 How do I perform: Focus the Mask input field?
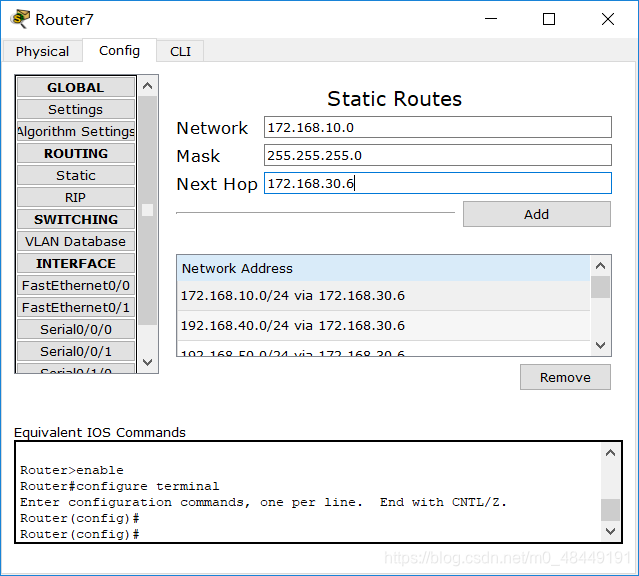[438, 155]
